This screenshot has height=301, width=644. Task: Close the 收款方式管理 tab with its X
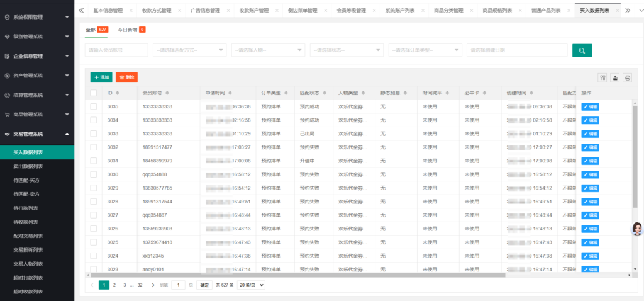(179, 10)
